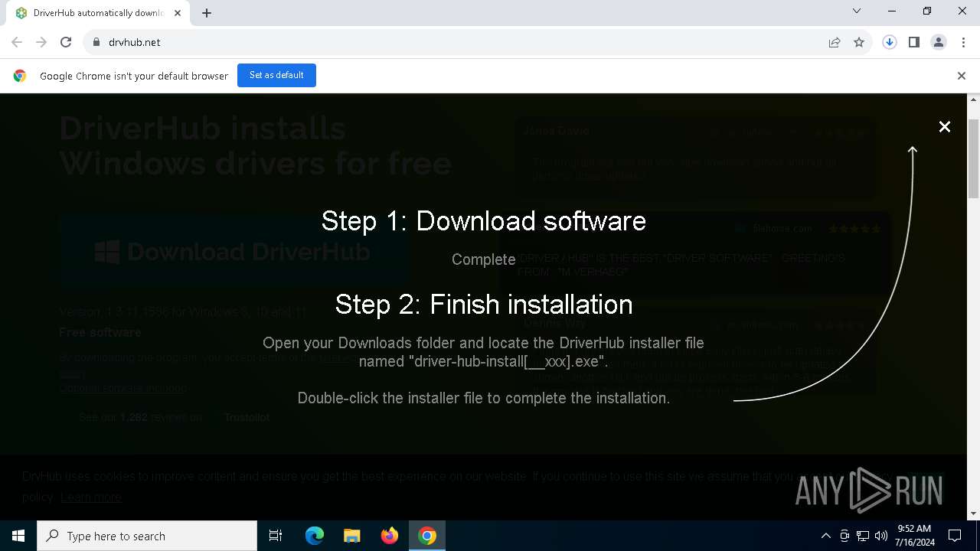This screenshot has height=551, width=980.
Task: Launch Firefox from the taskbar
Action: [389, 536]
